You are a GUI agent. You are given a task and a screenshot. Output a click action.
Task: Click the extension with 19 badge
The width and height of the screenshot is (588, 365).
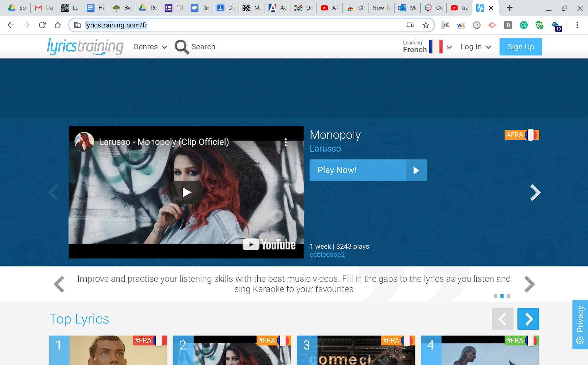[556, 26]
